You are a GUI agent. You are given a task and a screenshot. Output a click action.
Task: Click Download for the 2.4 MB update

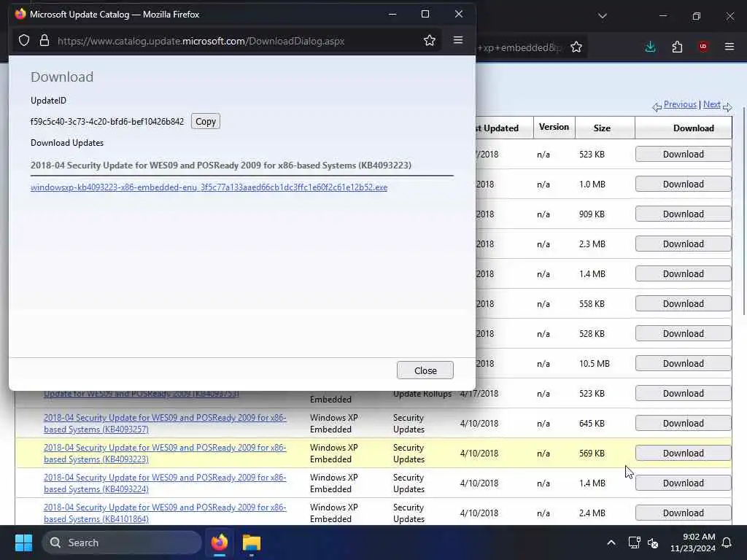tap(683, 513)
